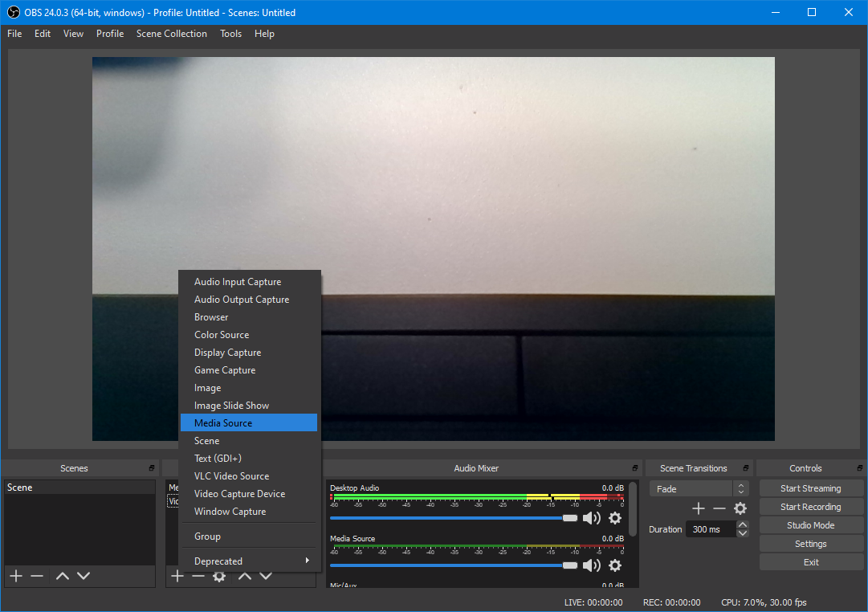Select the Scene item in the Scenes list
This screenshot has height=612, width=868.
coord(79,488)
